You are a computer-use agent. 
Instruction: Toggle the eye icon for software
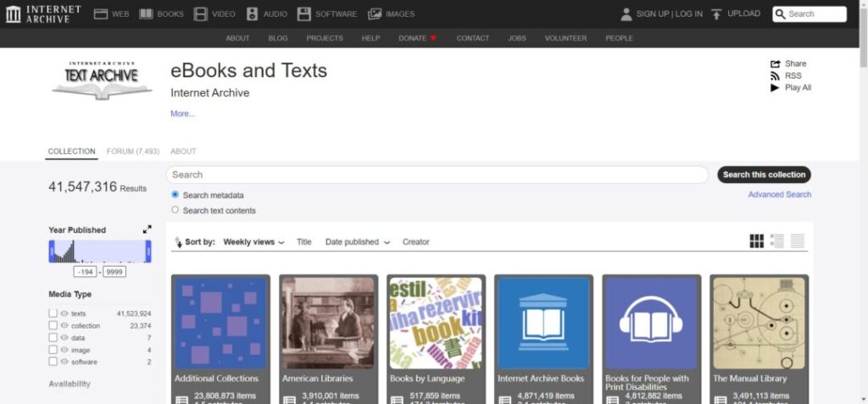pyautogui.click(x=64, y=362)
